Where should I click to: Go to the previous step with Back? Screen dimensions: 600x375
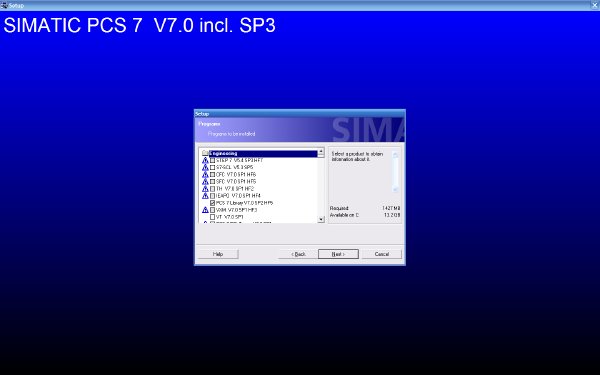point(298,254)
